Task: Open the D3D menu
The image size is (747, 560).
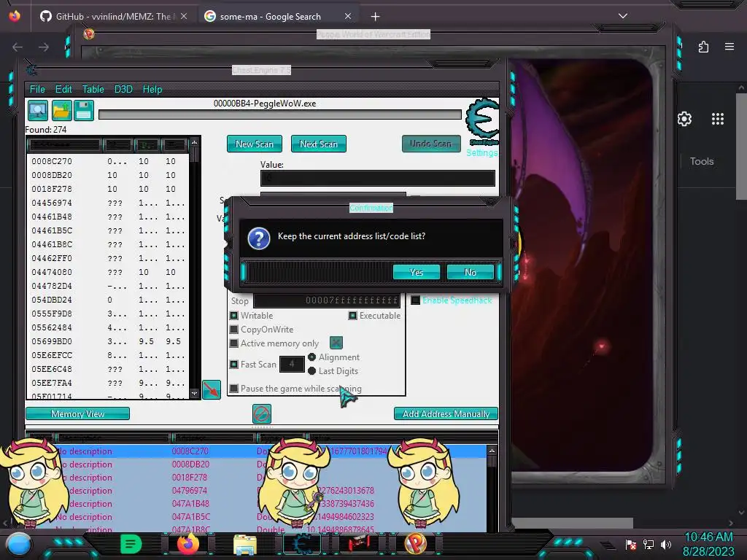Action: tap(123, 89)
